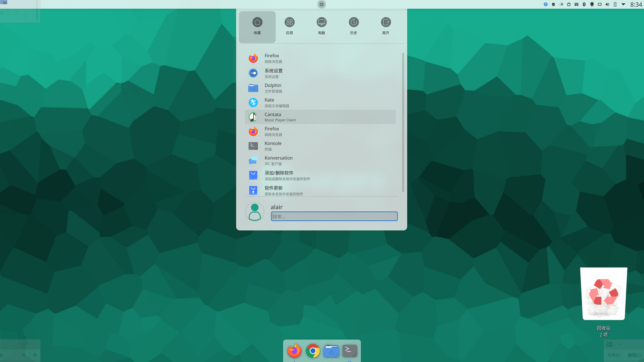Expand hidden system tray icons arrow
This screenshot has width=644, height=362.
[623, 4]
